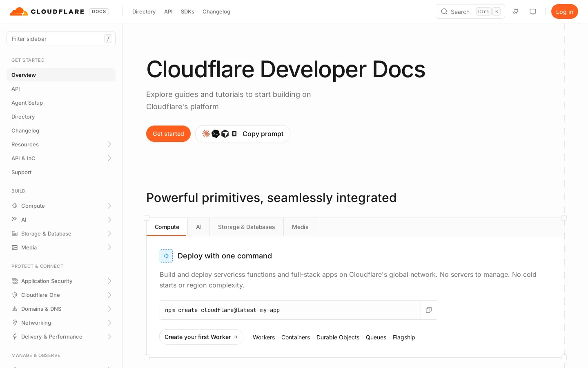Open the Containers link
Image resolution: width=588 pixels, height=368 pixels.
click(x=296, y=337)
